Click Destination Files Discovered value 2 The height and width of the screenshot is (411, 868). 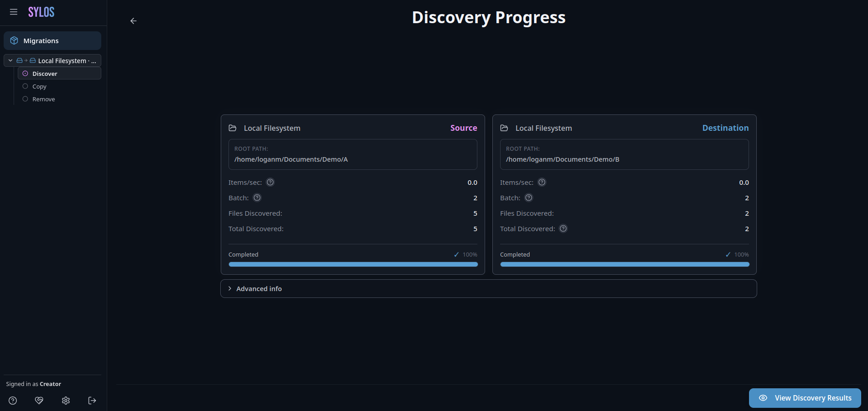click(x=747, y=213)
